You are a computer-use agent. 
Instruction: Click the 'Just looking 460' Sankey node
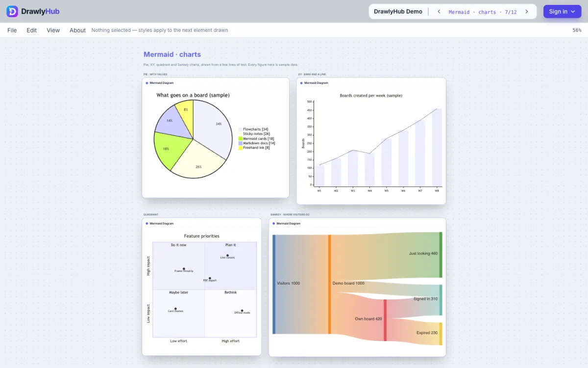pyautogui.click(x=441, y=255)
